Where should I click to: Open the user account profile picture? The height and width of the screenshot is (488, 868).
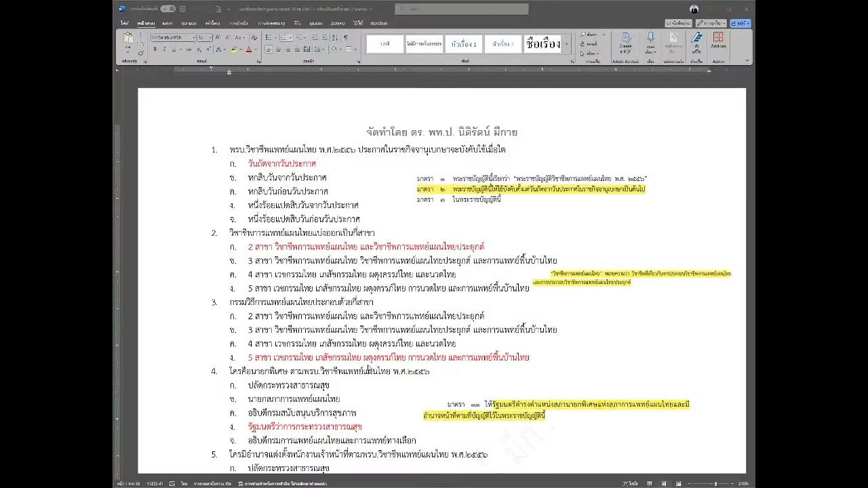[694, 9]
